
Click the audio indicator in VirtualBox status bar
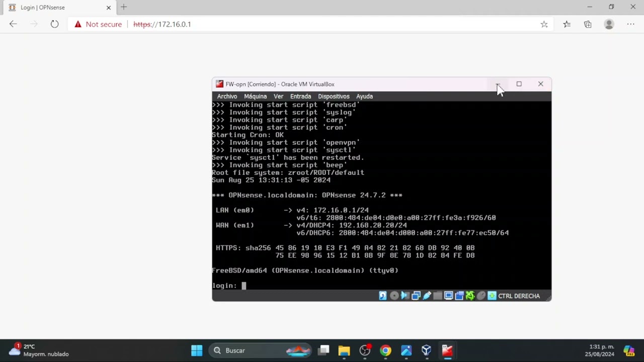pyautogui.click(x=405, y=296)
